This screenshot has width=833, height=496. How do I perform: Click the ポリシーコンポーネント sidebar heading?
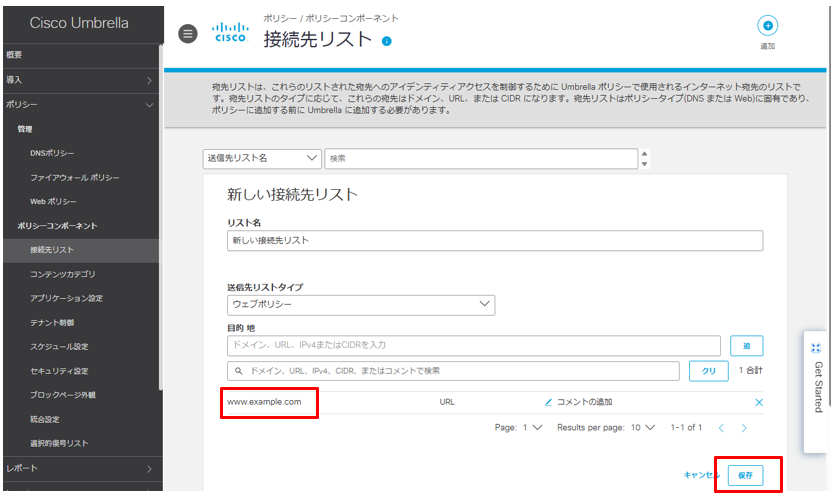[x=57, y=226]
